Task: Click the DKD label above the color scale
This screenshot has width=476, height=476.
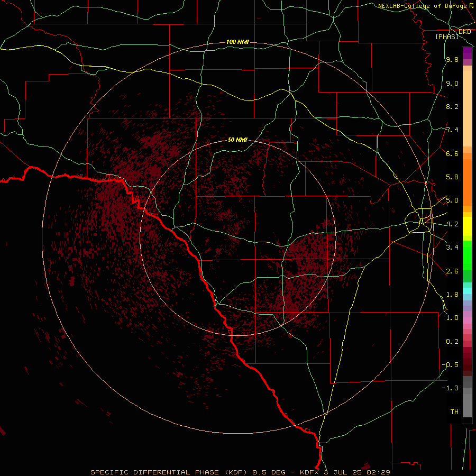Action: coord(465,32)
